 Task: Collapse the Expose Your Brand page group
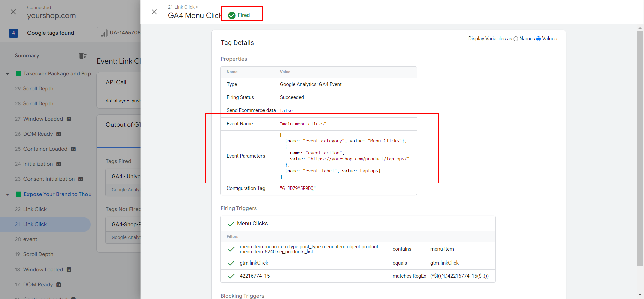coord(8,194)
